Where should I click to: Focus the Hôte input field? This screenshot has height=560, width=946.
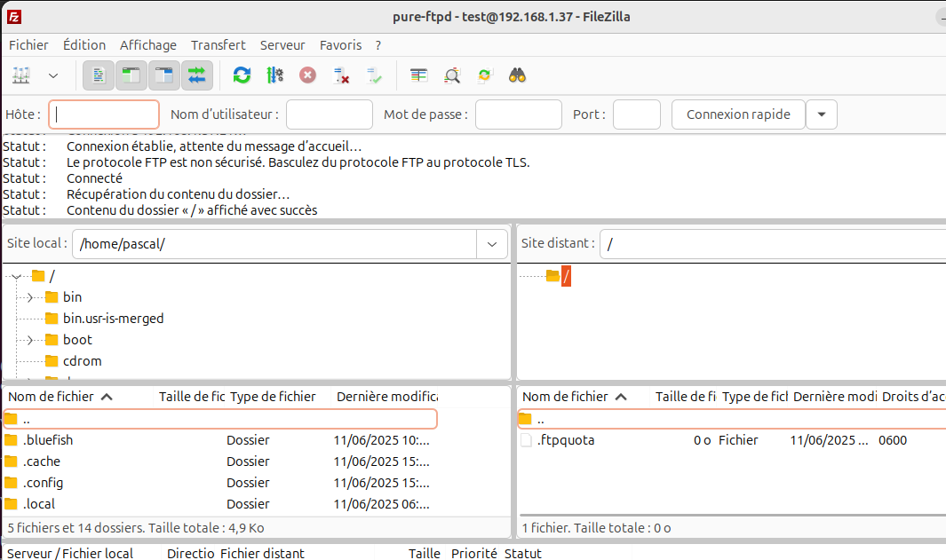[x=104, y=114]
